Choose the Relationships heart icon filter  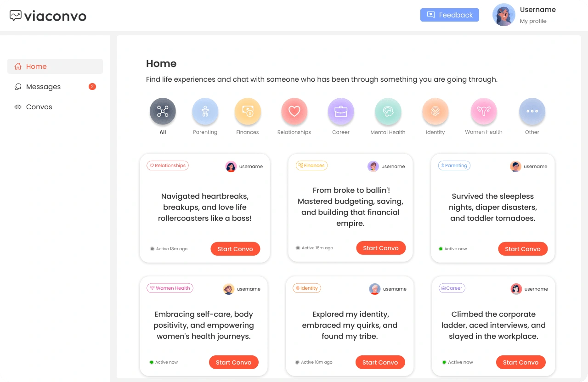pos(294,112)
